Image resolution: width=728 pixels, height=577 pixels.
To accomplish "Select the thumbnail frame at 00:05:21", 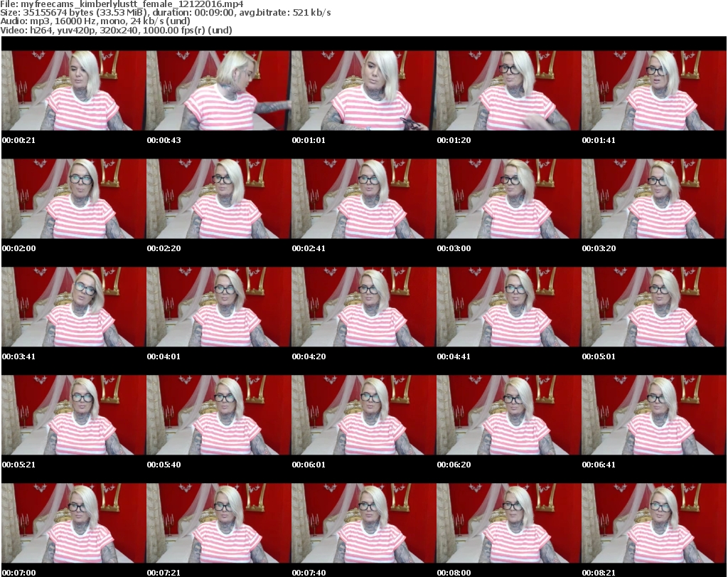I will [73, 415].
